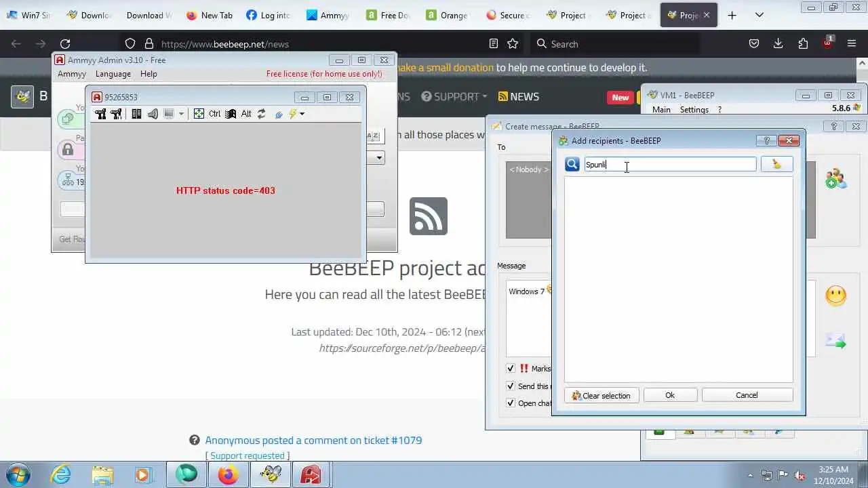
Task: Open the Language menu in Ammyy Admin
Action: [113, 74]
